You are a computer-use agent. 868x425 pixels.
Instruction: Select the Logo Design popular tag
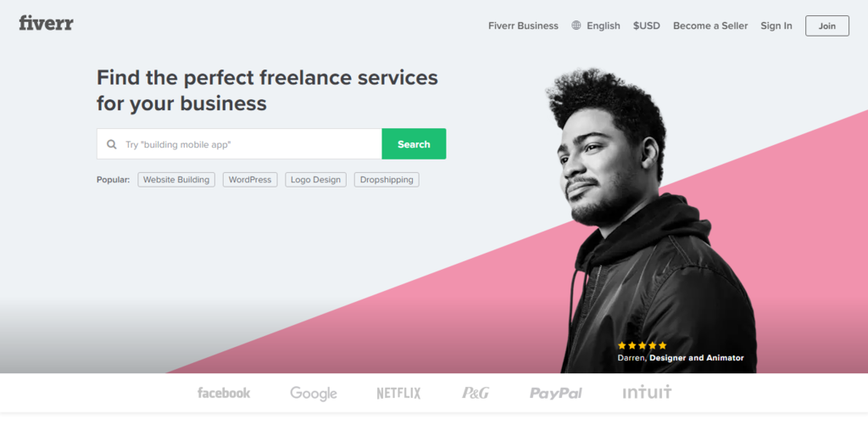pos(315,180)
